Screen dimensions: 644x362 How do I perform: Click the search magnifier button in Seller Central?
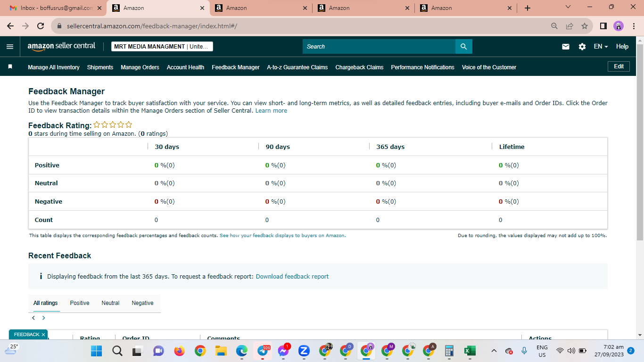[463, 47]
